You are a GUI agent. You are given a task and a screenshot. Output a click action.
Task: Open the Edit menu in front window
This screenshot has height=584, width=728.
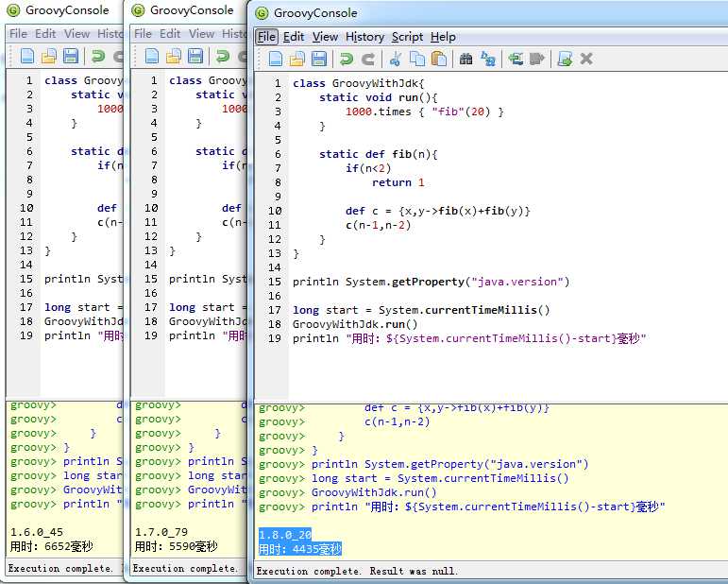tap(294, 37)
